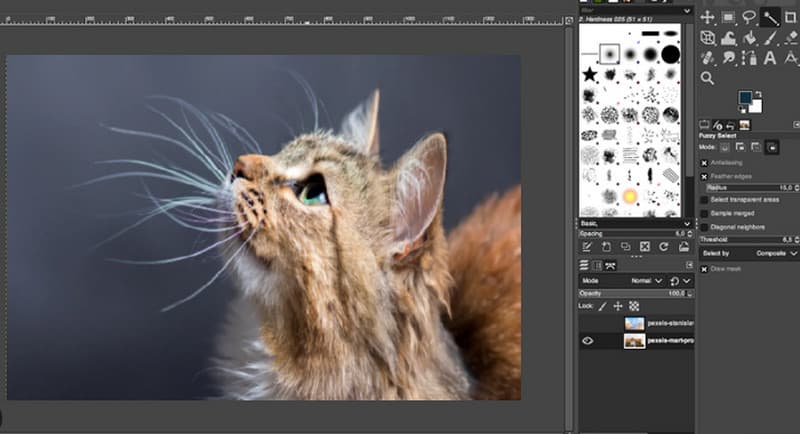The image size is (800, 434).
Task: Open the brush filter dropdown arrow
Action: (x=687, y=11)
